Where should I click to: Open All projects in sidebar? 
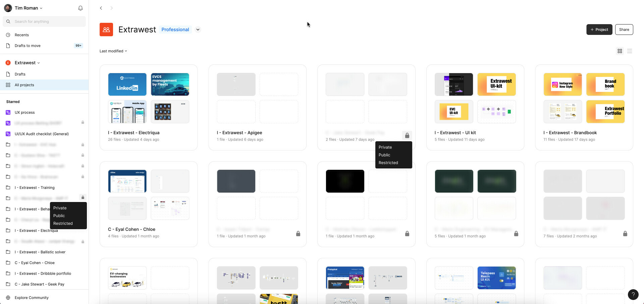[x=44, y=85]
